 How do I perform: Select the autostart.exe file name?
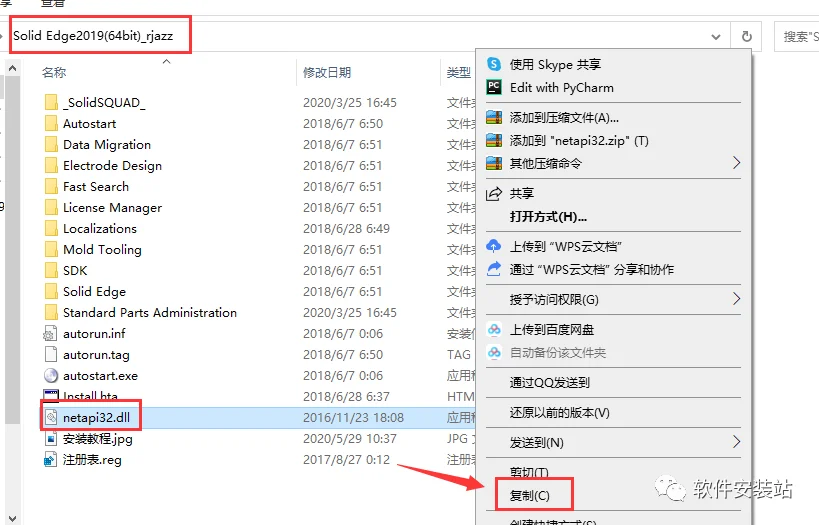pos(100,376)
